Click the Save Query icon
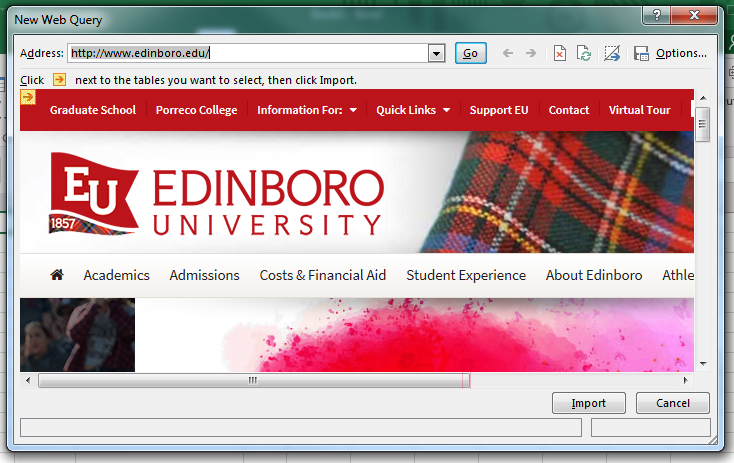 641,54
